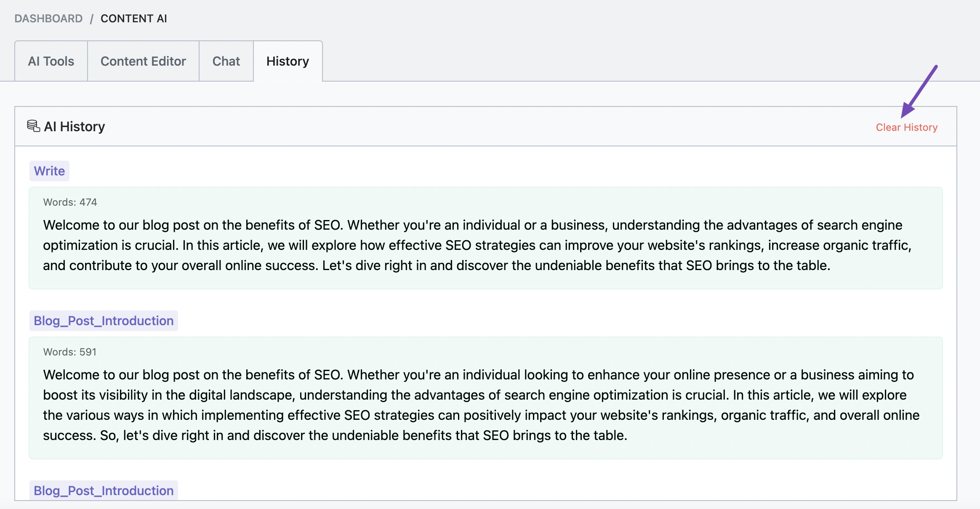Click the AI History database icon
This screenshot has height=509, width=980.
33,126
